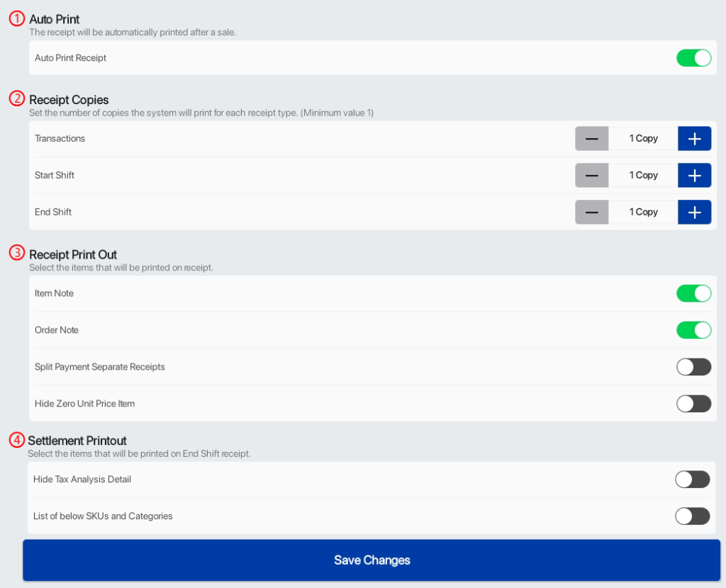The width and height of the screenshot is (726, 588).
Task: Click the red circled 1 marker
Action: (x=16, y=18)
